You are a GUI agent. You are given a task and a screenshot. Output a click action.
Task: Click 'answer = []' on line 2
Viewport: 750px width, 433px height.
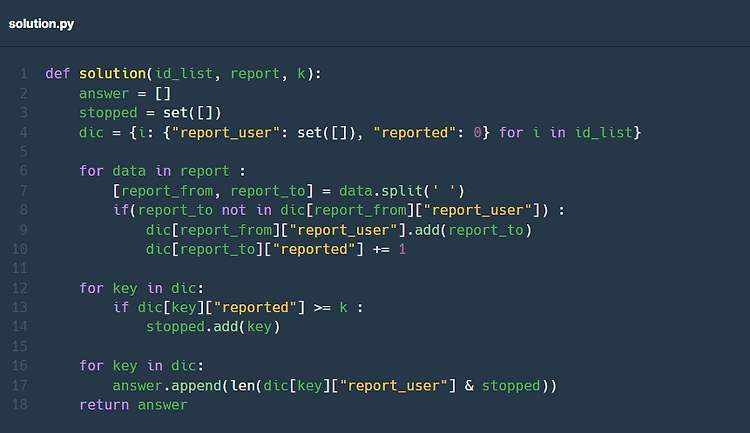[125, 93]
